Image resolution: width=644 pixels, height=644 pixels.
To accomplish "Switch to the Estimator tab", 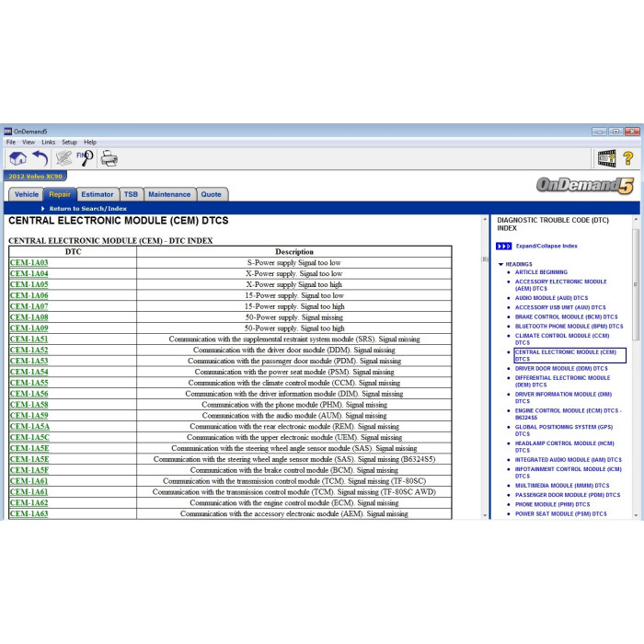I will [x=98, y=194].
